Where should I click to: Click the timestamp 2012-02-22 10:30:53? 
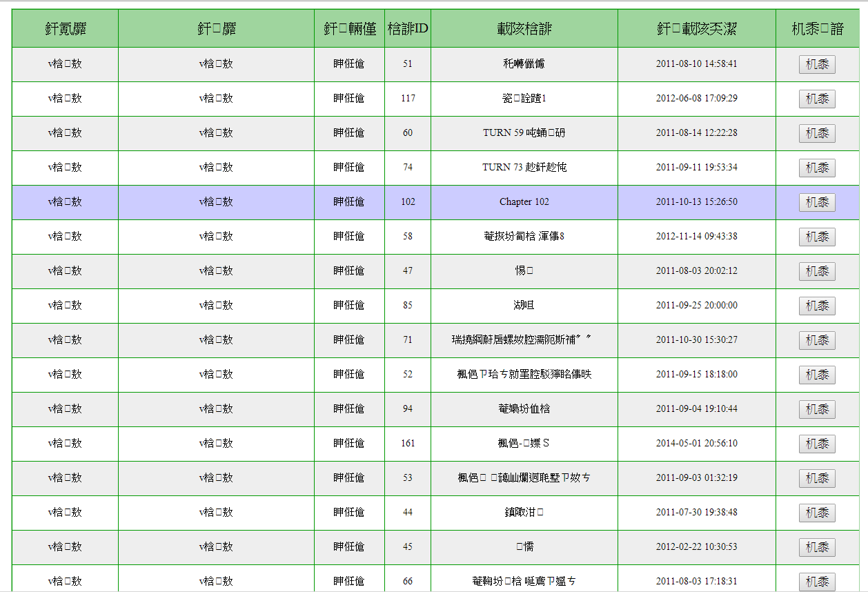pos(696,547)
